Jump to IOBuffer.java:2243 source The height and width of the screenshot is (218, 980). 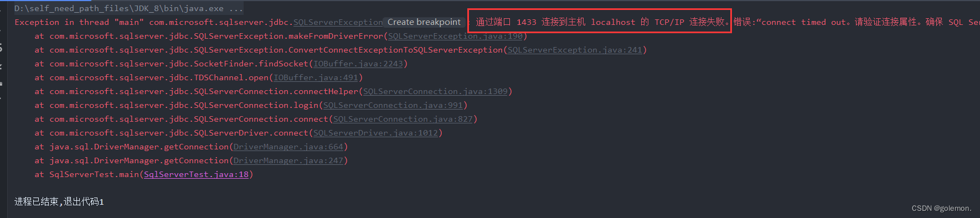(358, 64)
